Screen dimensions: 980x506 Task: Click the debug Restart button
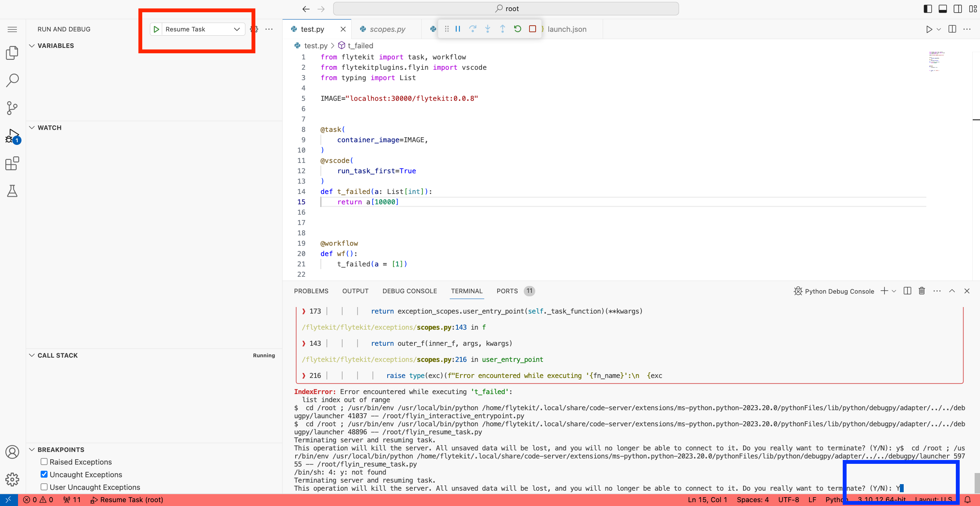tap(518, 29)
